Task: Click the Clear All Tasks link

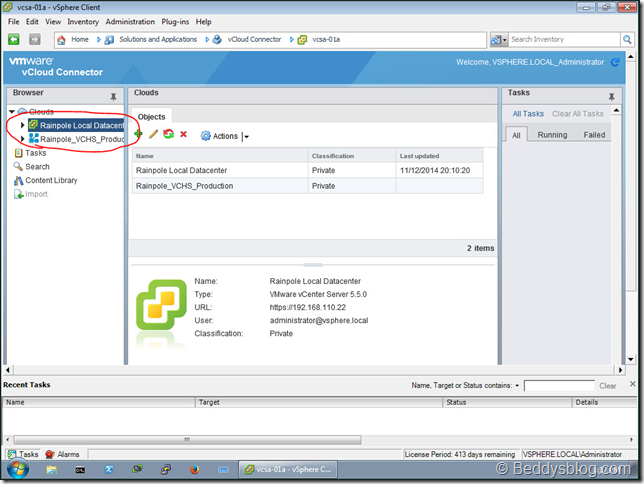Action: click(577, 114)
